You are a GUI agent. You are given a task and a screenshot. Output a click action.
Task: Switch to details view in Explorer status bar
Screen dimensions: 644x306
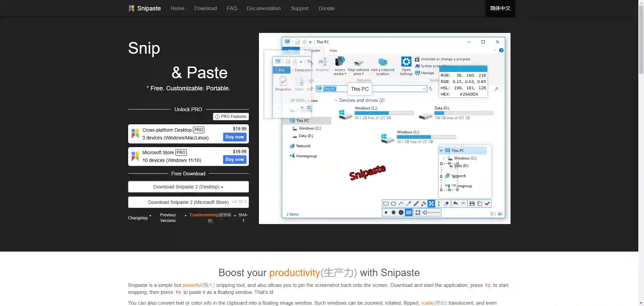[x=493, y=214]
